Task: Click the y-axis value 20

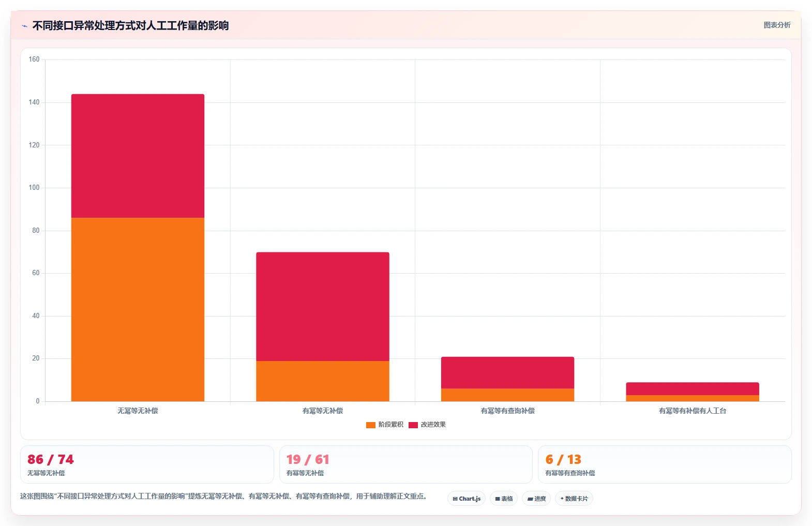Action: pyautogui.click(x=36, y=358)
